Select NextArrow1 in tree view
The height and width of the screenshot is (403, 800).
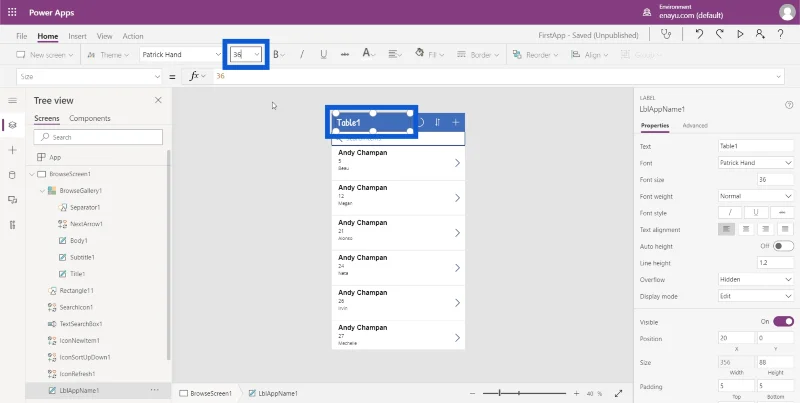(87, 224)
